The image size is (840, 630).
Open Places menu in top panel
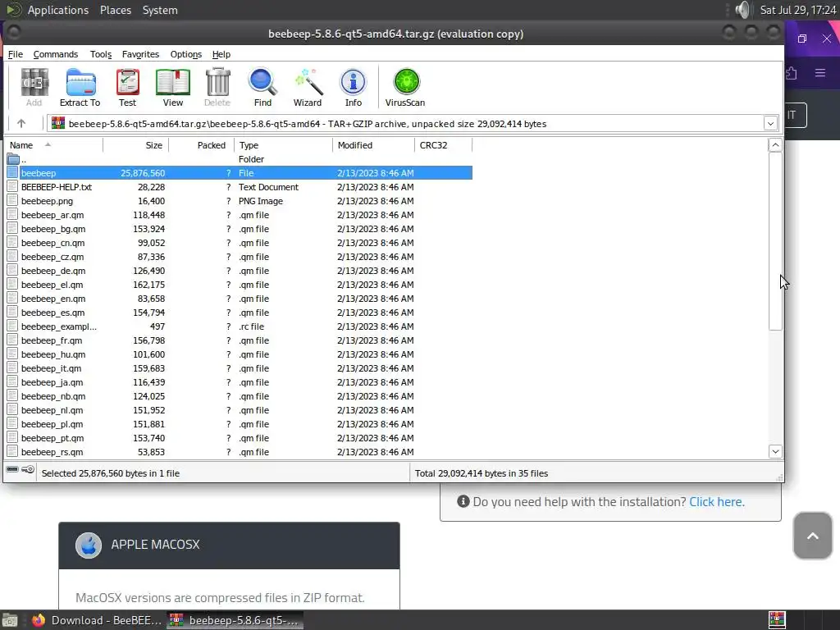116,10
